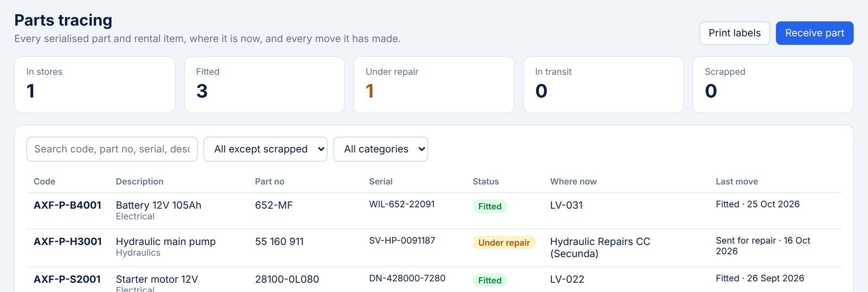868x292 pixels.
Task: Select the Scrapped summary card
Action: coord(773,85)
